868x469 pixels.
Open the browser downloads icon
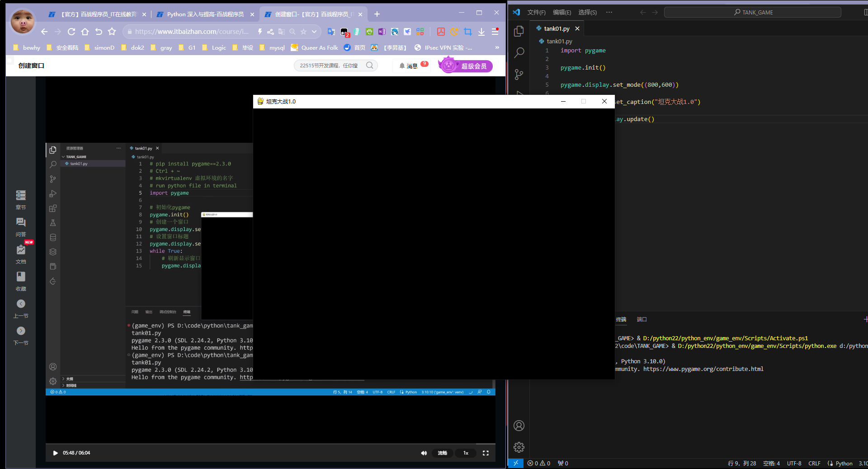[481, 32]
